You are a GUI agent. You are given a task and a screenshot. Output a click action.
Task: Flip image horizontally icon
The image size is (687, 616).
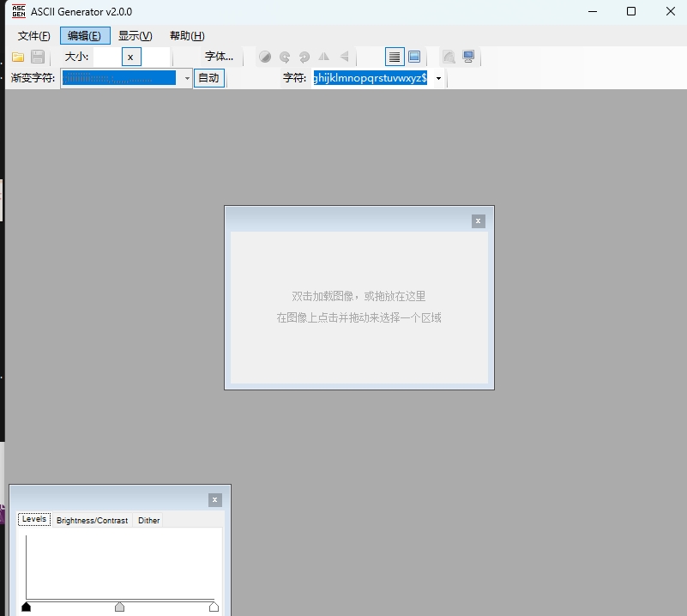(324, 57)
